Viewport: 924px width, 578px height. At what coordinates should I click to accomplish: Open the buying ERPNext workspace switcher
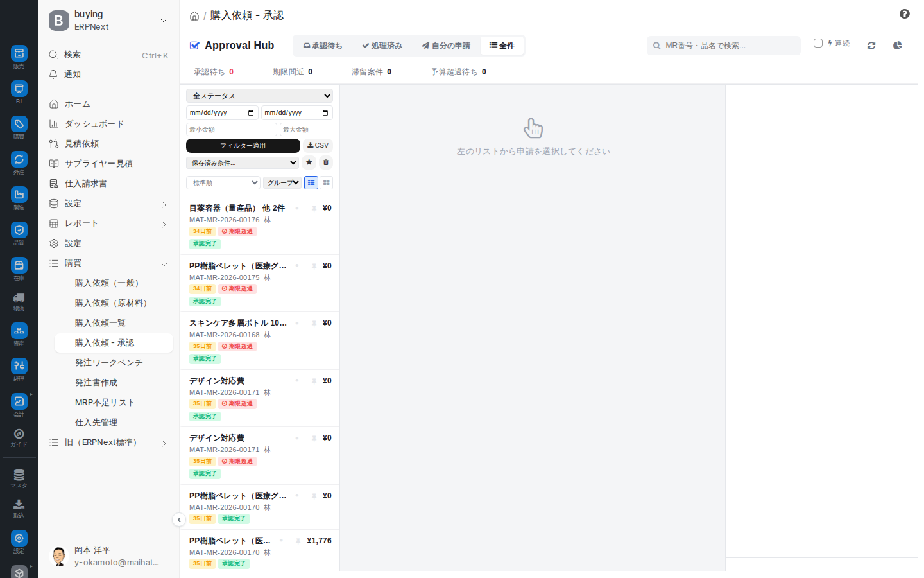(108, 21)
